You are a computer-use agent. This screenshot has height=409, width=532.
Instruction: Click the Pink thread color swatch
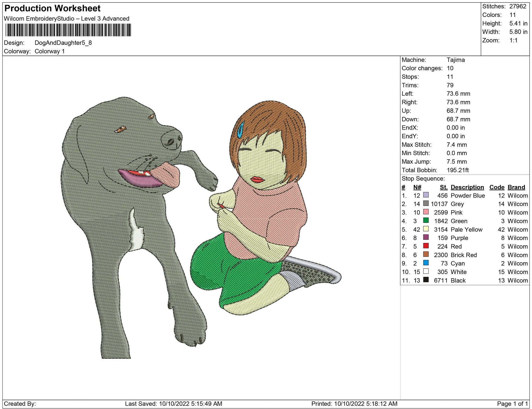coord(426,212)
